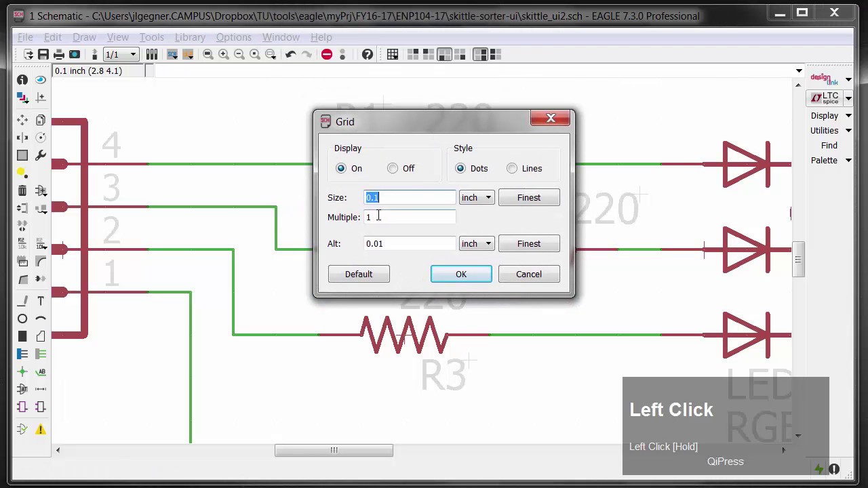Image resolution: width=868 pixels, height=488 pixels.
Task: Open the Edit menu
Action: (x=52, y=37)
